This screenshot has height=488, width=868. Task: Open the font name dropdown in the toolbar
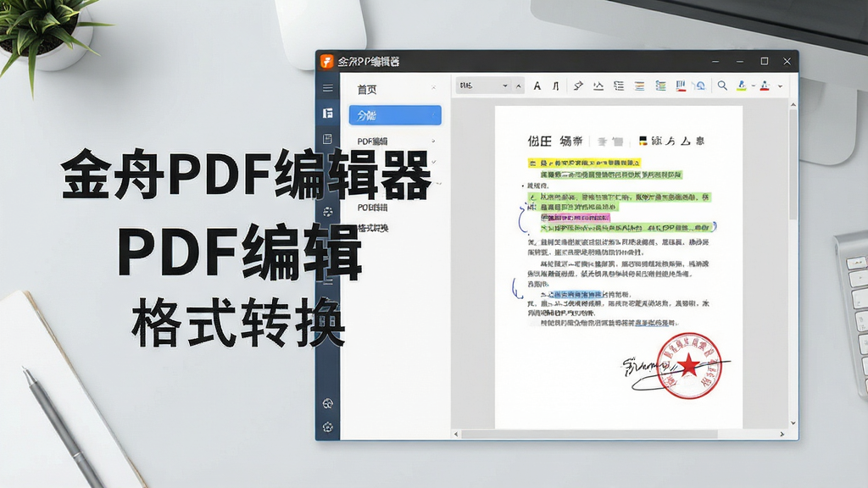(x=483, y=86)
